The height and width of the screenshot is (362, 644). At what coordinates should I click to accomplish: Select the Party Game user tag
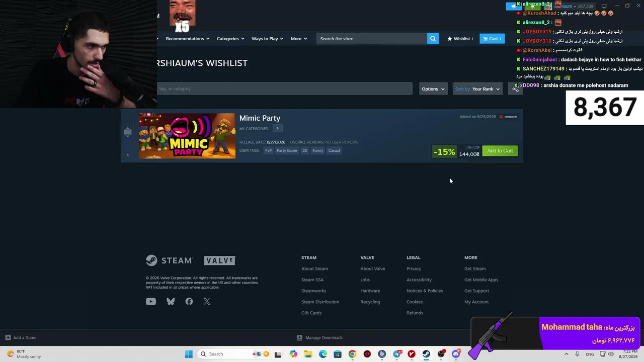[287, 150]
